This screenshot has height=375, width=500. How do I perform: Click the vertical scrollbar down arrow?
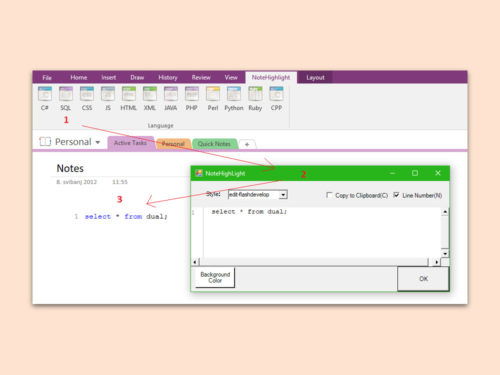click(x=445, y=254)
